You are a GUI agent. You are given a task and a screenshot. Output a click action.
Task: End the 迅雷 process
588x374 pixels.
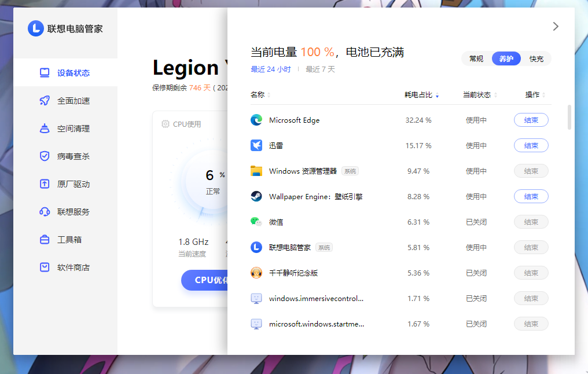tap(531, 145)
